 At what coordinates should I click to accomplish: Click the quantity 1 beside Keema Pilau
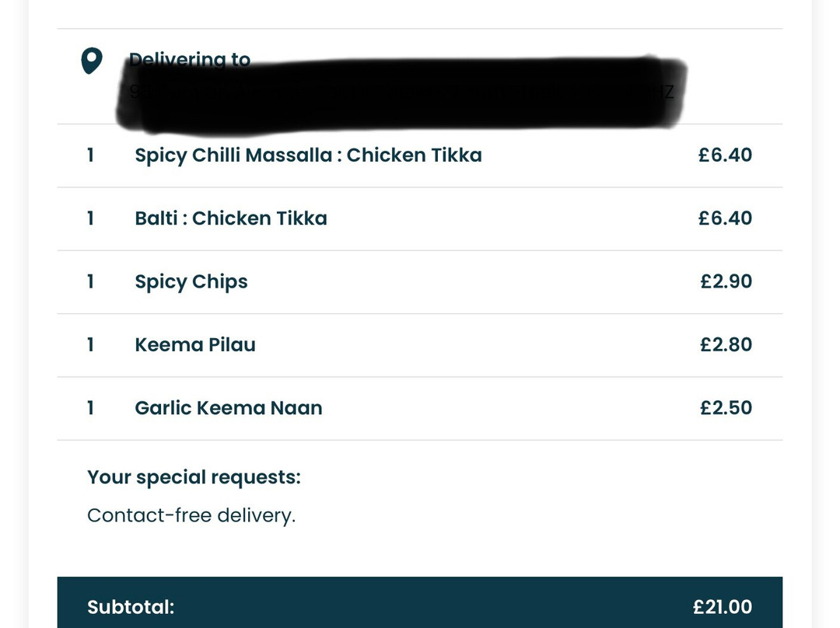[x=90, y=345]
